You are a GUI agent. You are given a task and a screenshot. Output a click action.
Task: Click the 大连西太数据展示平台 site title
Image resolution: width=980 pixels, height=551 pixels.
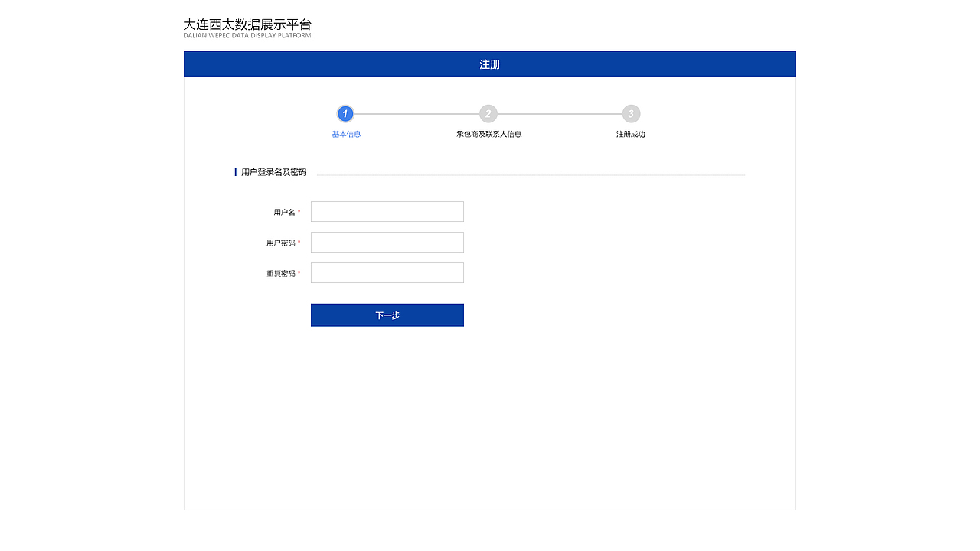(247, 24)
